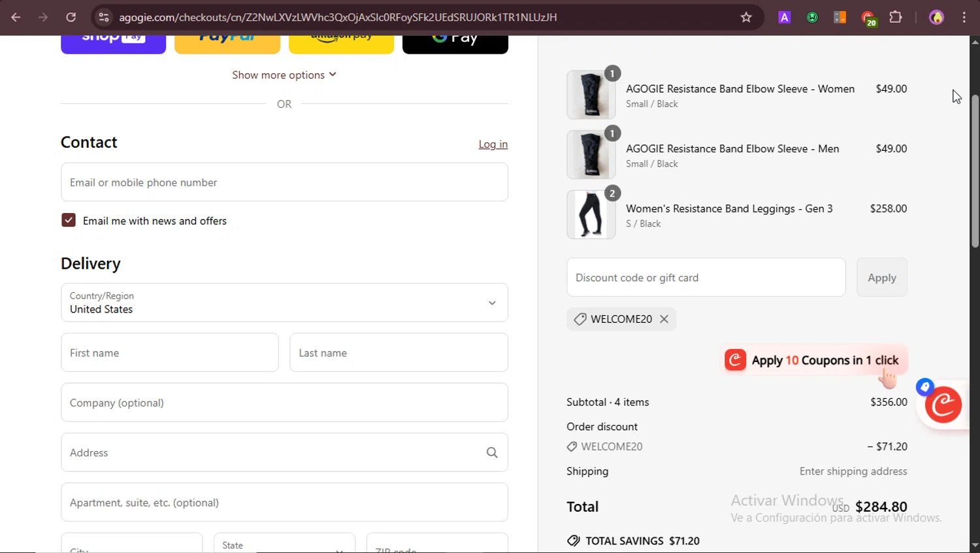The image size is (980, 553).
Task: Click the scrollbar up arrow
Action: [x=975, y=42]
